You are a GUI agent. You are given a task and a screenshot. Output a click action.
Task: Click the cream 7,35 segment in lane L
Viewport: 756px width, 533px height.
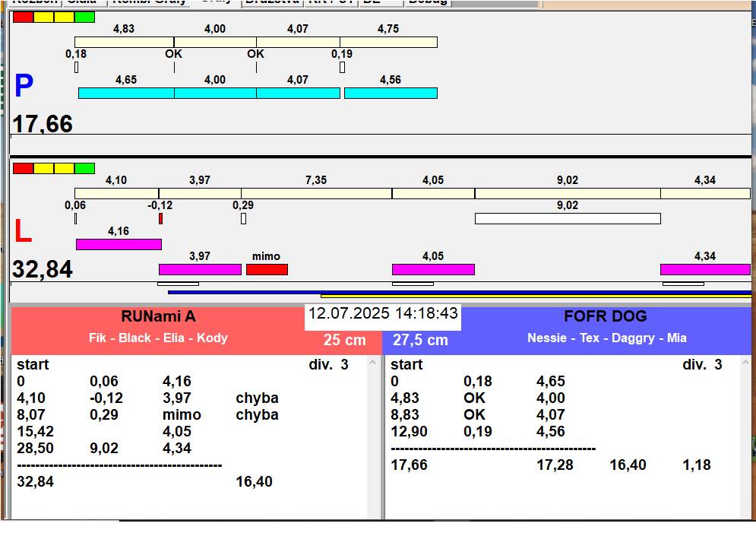click(316, 193)
